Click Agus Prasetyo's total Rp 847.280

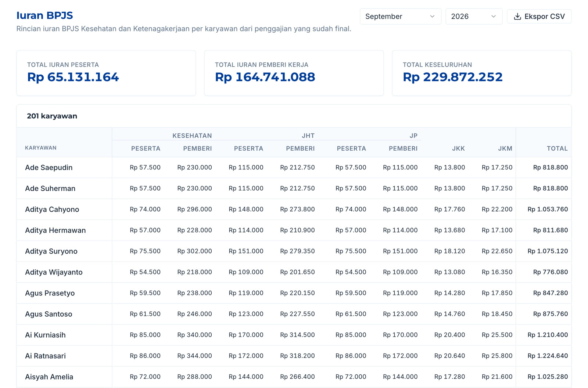click(x=551, y=293)
